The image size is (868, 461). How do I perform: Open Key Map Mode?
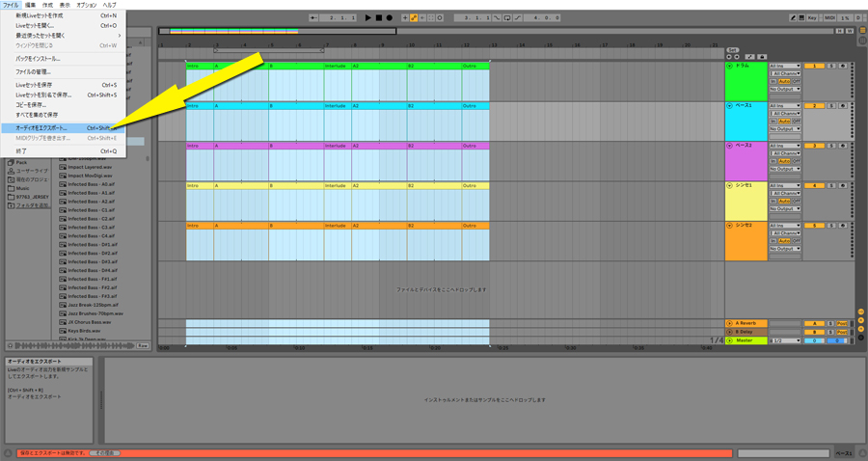[x=811, y=17]
